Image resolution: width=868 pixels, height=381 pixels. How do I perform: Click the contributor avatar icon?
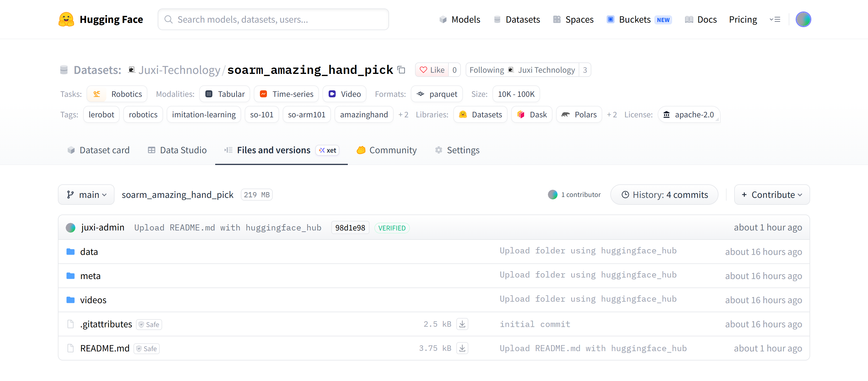553,195
